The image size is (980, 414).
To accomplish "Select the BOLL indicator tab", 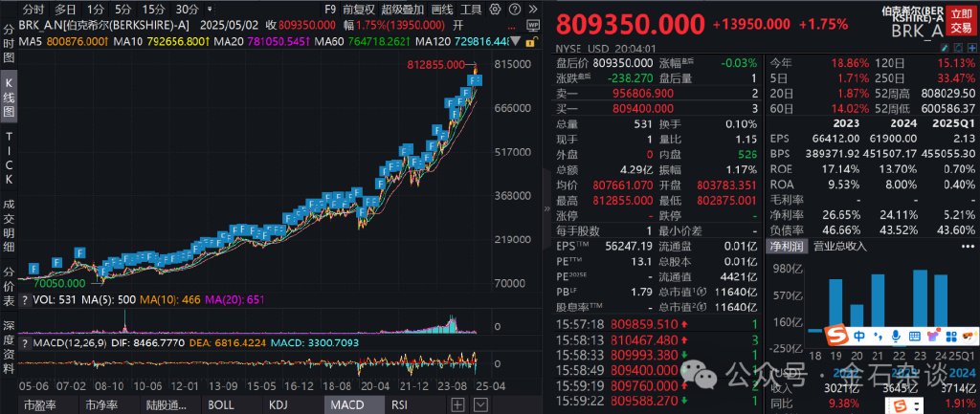I will 231,404.
